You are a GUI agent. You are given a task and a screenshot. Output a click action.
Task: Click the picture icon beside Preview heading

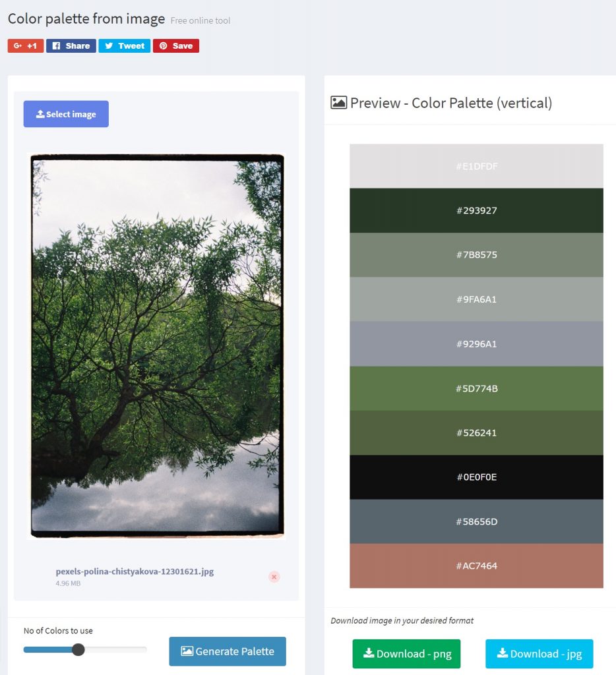(x=338, y=103)
